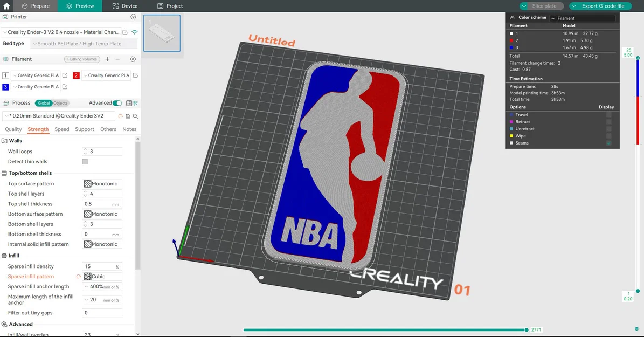Remove a filament with minus icon
Screen dimensions: 644x337
117,59
